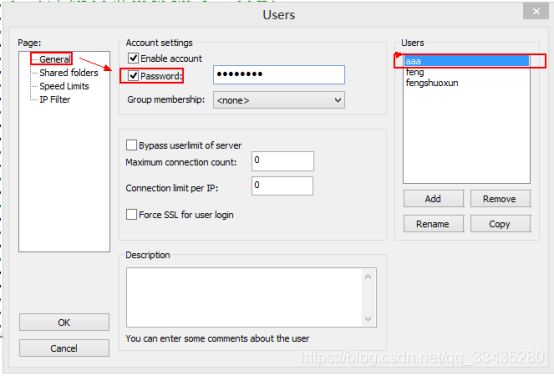Click the Rename user button

click(434, 224)
